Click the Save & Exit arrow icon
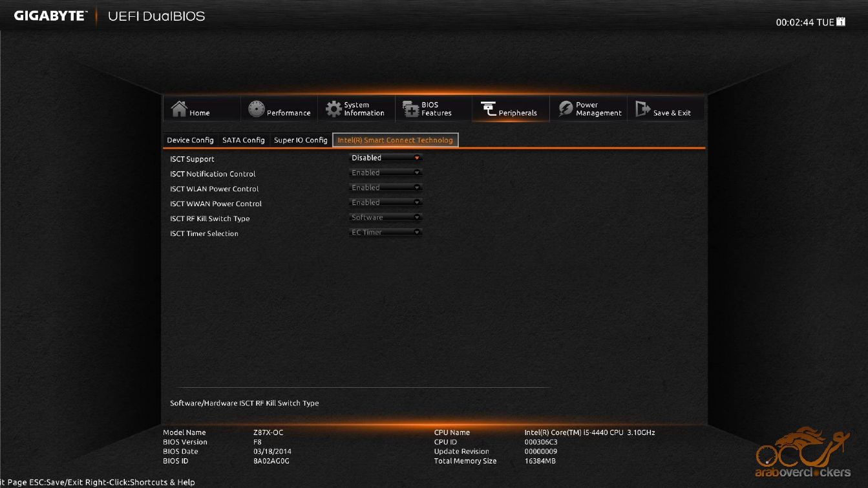This screenshot has height=488, width=868. coord(642,109)
